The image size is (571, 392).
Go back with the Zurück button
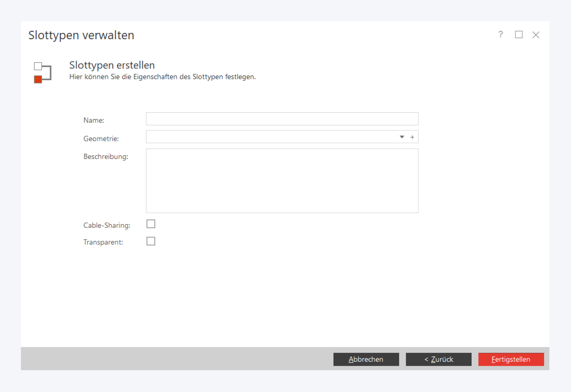(438, 359)
